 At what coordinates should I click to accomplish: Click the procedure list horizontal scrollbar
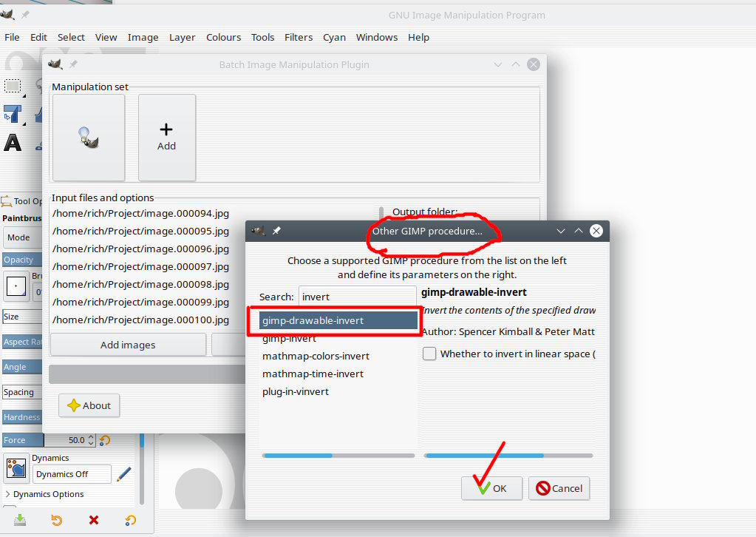point(338,456)
